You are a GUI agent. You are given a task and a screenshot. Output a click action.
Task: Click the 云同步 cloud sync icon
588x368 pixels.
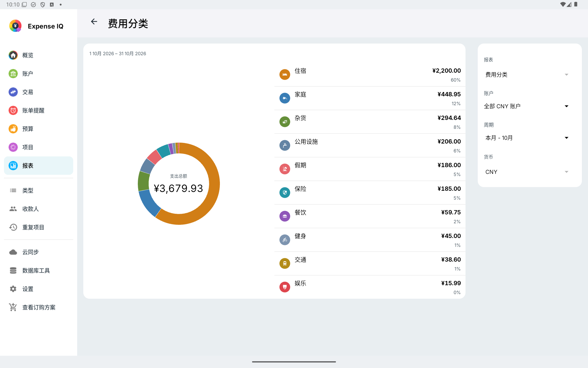click(13, 252)
